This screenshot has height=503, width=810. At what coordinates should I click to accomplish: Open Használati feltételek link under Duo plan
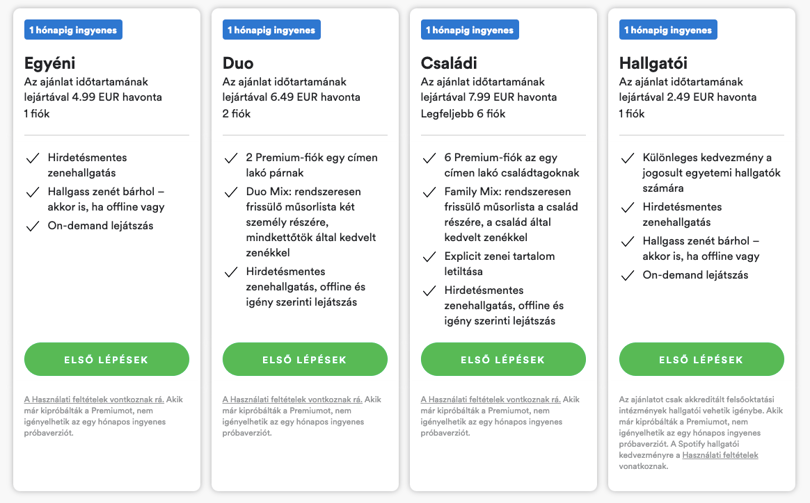click(x=292, y=399)
